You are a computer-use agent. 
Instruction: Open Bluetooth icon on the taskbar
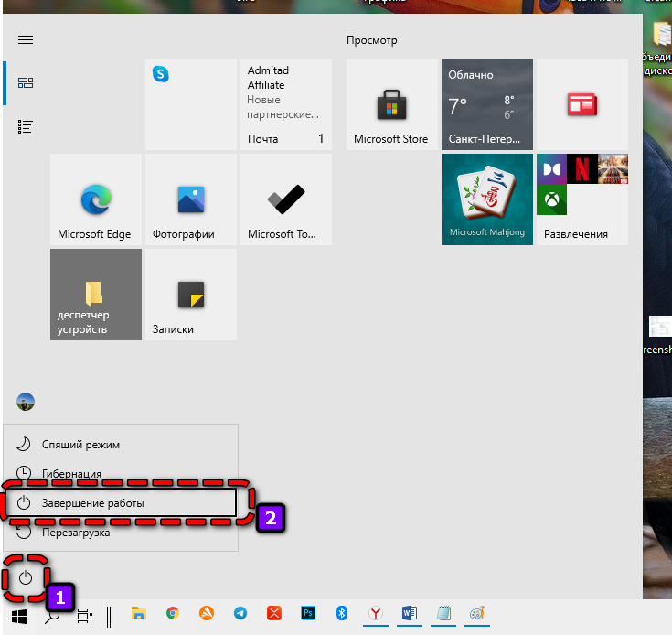(x=342, y=614)
